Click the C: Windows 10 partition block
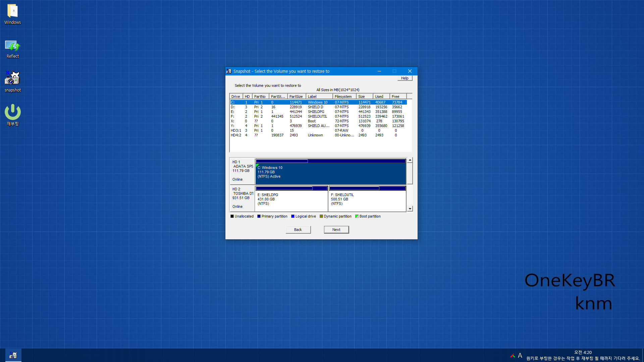Viewport: 644px width, 362px height. pyautogui.click(x=331, y=174)
